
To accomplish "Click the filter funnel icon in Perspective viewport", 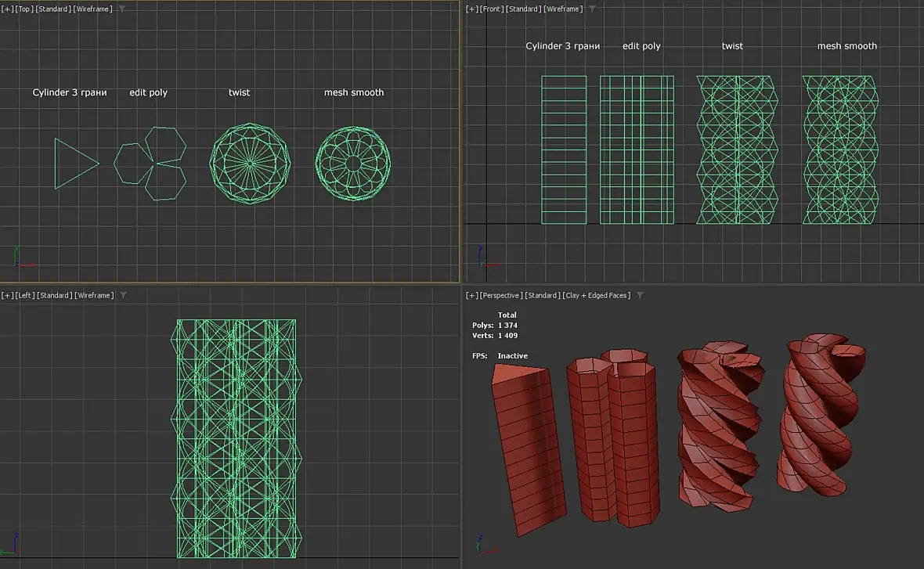I will point(640,295).
